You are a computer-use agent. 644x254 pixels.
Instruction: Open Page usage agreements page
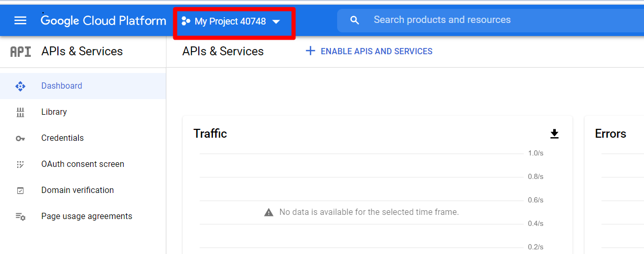83,216
